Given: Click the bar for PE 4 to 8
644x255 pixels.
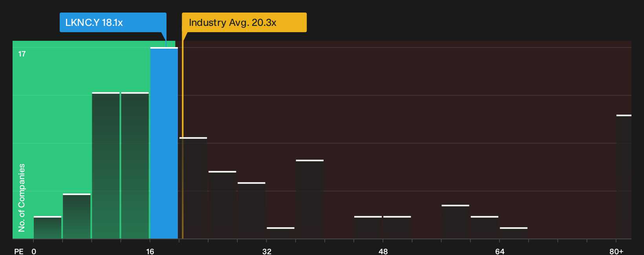Looking at the screenshot, I should tap(77, 216).
